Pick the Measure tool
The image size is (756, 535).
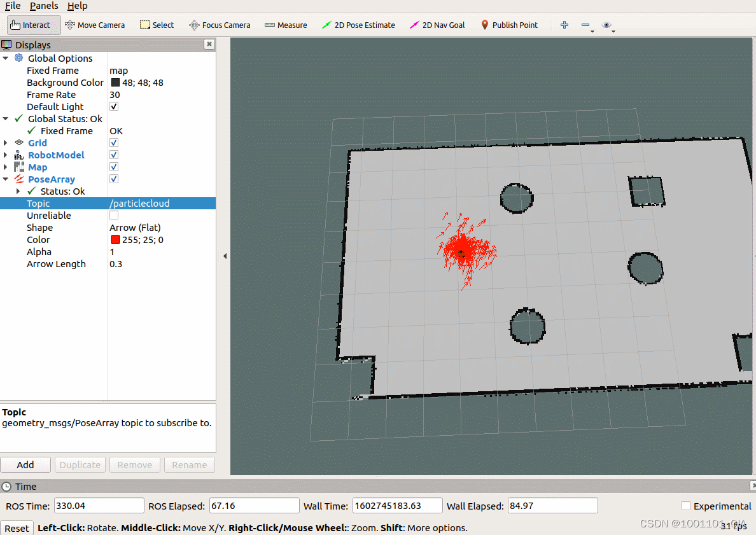286,25
